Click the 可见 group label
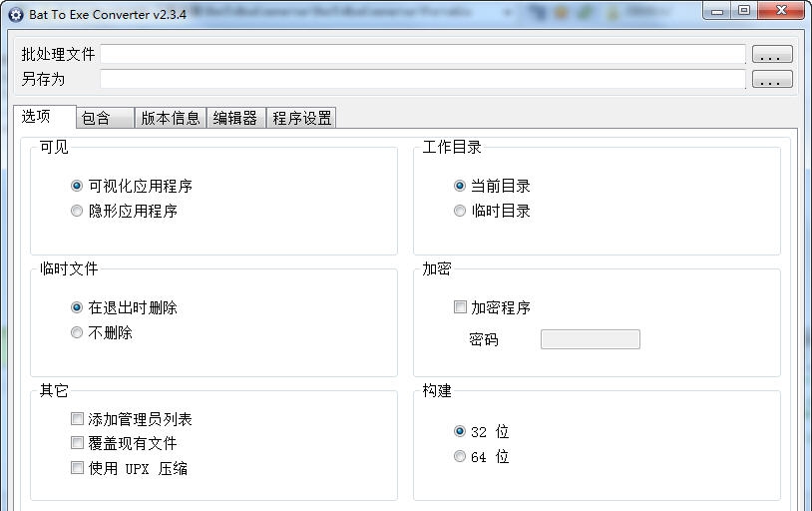The image size is (812, 511). click(x=54, y=147)
